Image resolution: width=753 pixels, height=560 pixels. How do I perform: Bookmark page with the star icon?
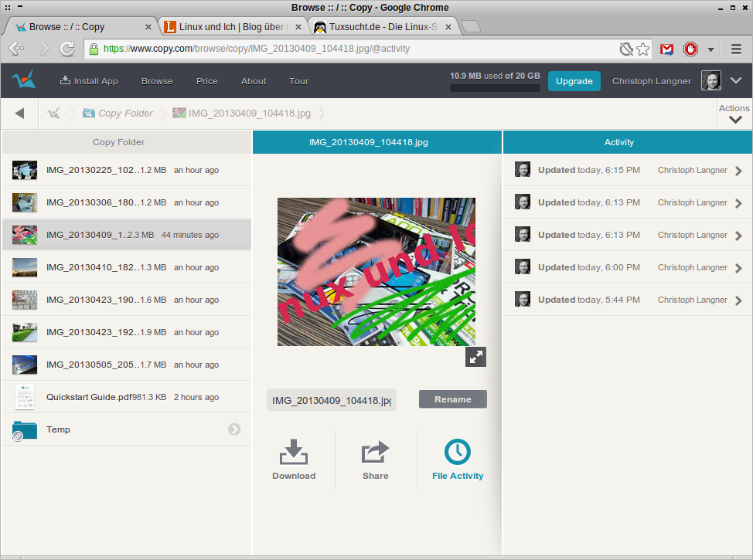tap(643, 49)
